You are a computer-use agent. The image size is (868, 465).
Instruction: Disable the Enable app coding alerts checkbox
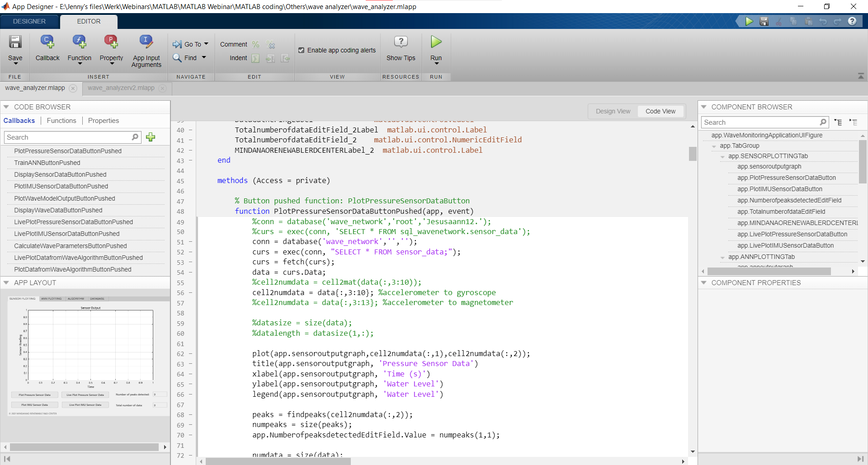[x=302, y=50]
